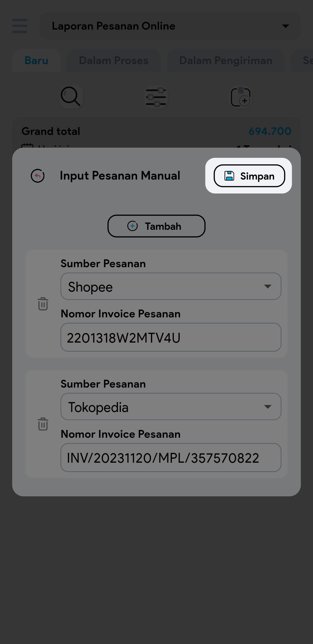Click the invoice field containing INV/20231120/MPL/357570822
Image resolution: width=313 pixels, height=644 pixels.
(171, 458)
